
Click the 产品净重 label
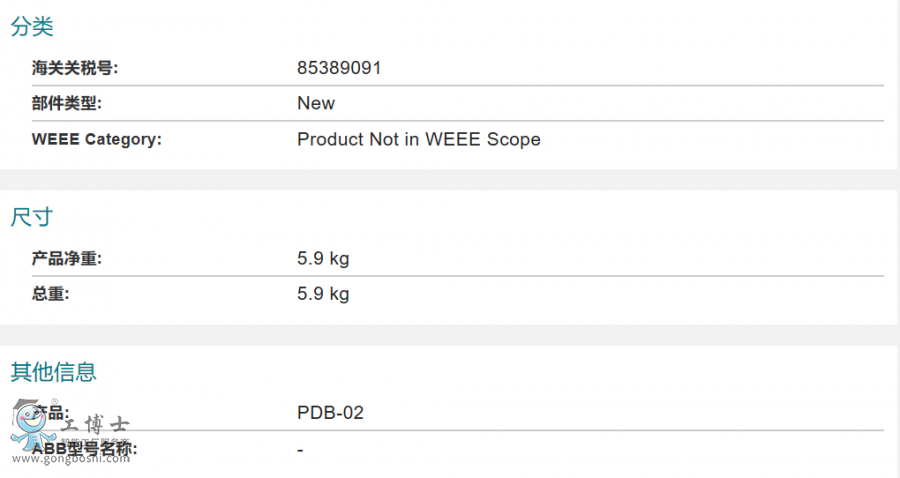(67, 259)
